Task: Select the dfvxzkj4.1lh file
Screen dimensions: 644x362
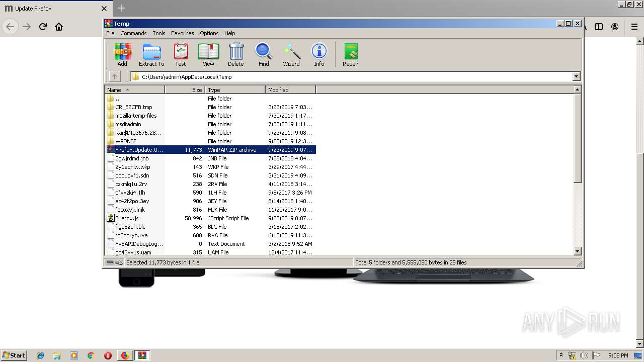Action: click(211, 193)
